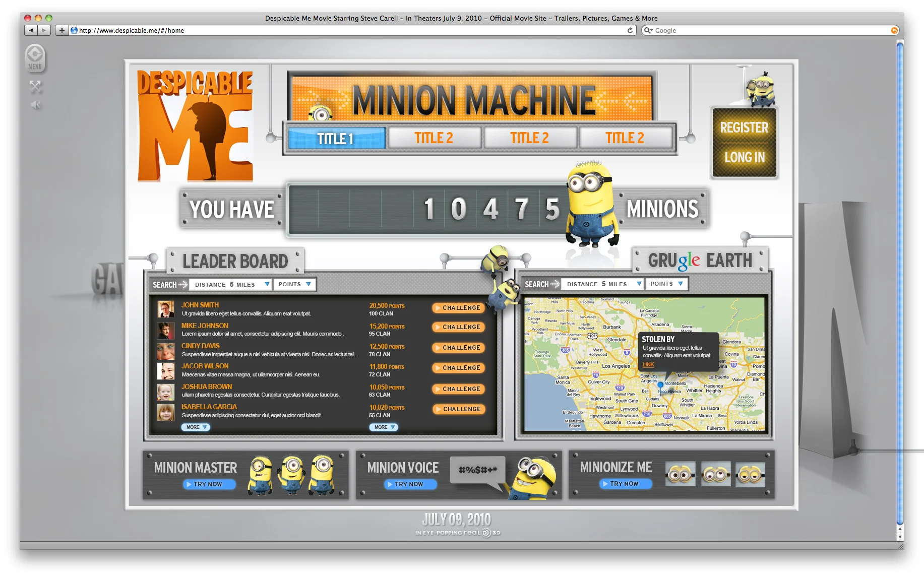Go forward with the browser forward arrow
The height and width of the screenshot is (577, 924).
[44, 30]
